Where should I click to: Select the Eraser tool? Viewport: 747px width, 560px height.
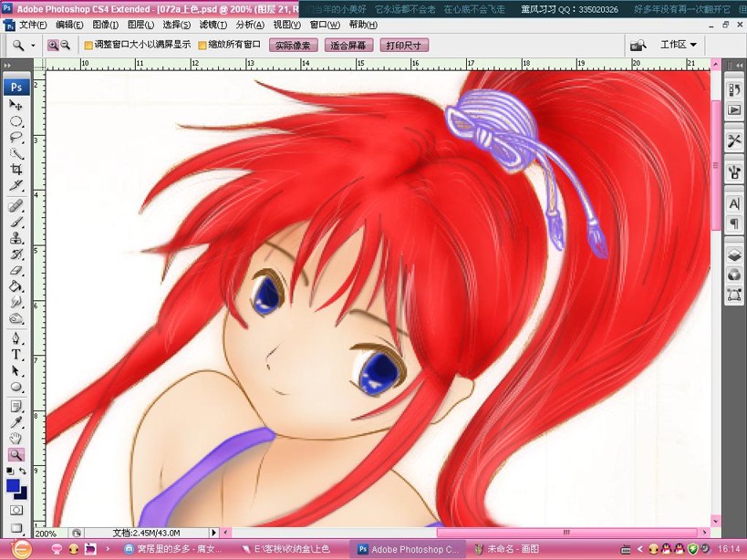(x=16, y=270)
